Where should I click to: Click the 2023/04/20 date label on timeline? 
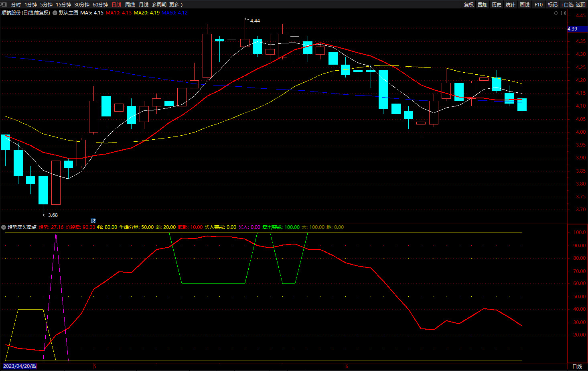click(x=20, y=366)
